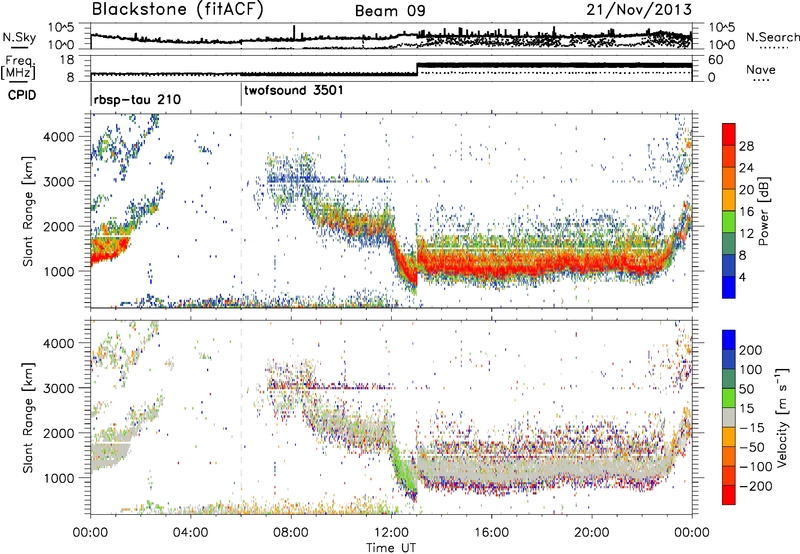Click the 'N.Search' legend label

tap(772, 37)
